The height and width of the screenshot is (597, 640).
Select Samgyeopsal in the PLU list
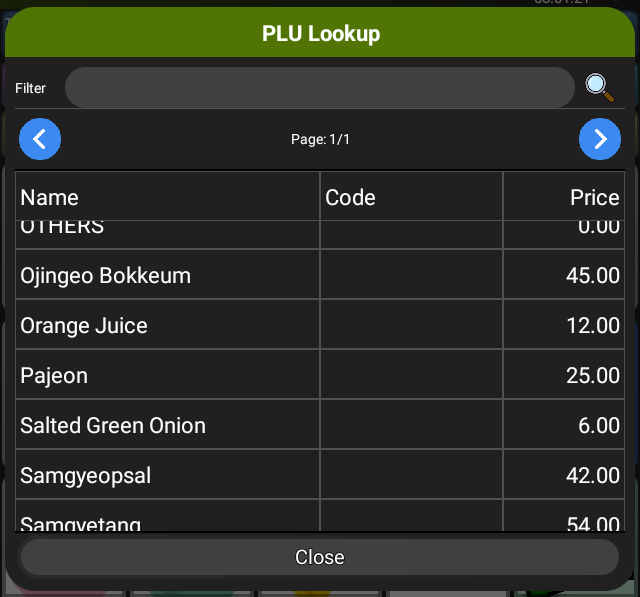tap(86, 475)
